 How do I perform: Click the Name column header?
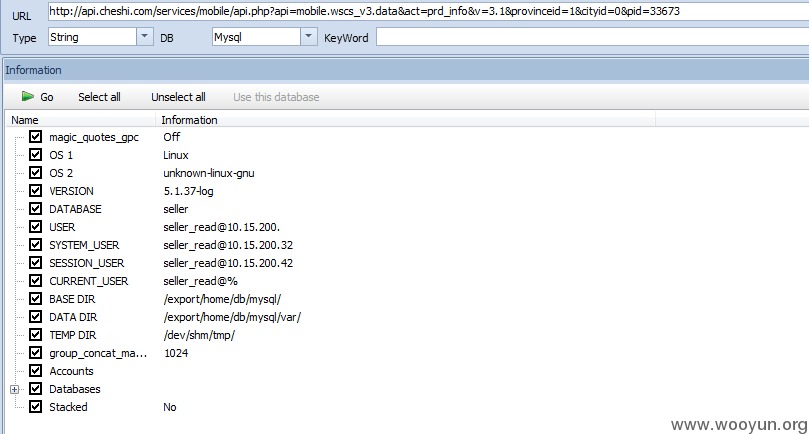tap(80, 120)
